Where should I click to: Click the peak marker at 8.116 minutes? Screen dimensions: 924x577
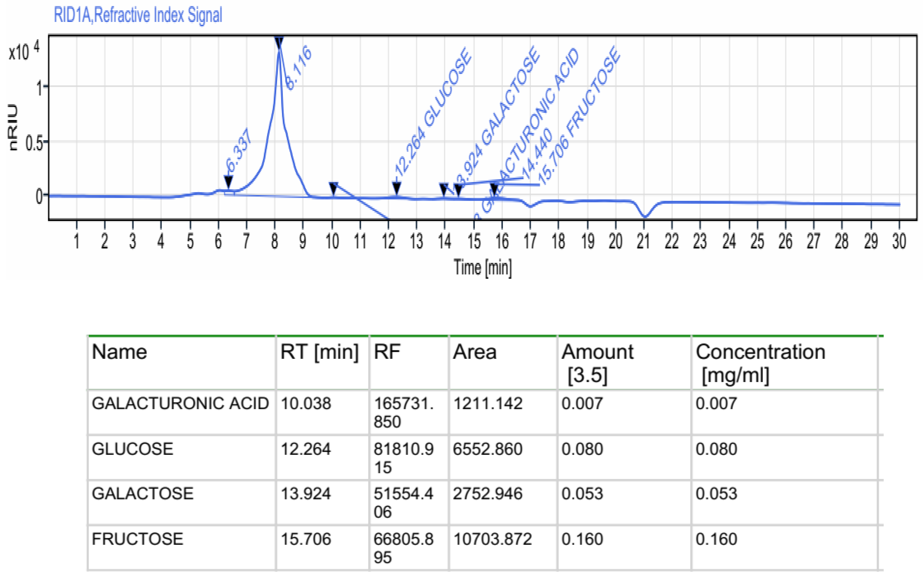point(279,42)
